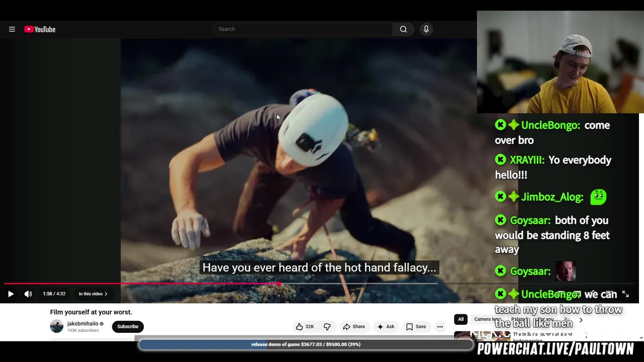The height and width of the screenshot is (362, 644).
Task: Click the scrollbar down arrow at right edge
Action: 641,338
